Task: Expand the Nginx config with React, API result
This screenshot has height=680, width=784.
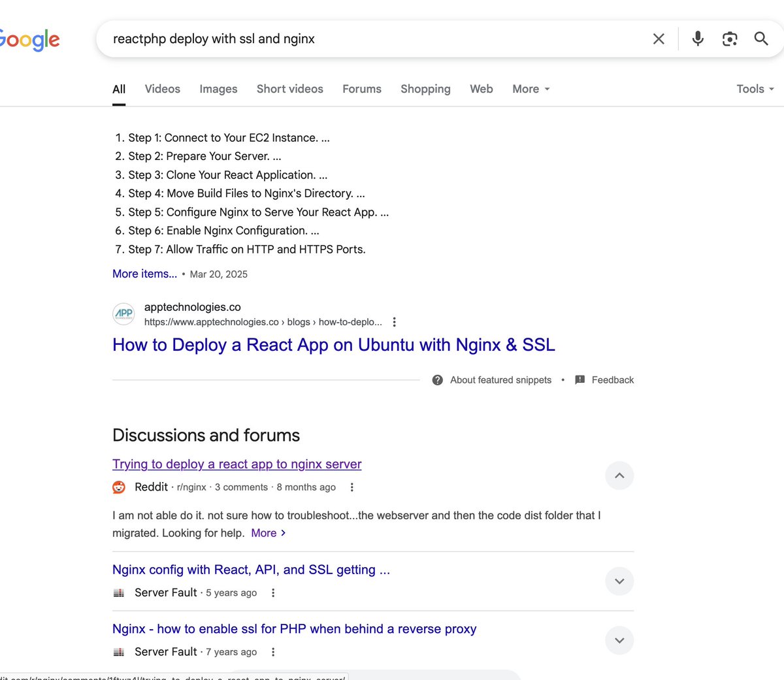Action: tap(619, 581)
